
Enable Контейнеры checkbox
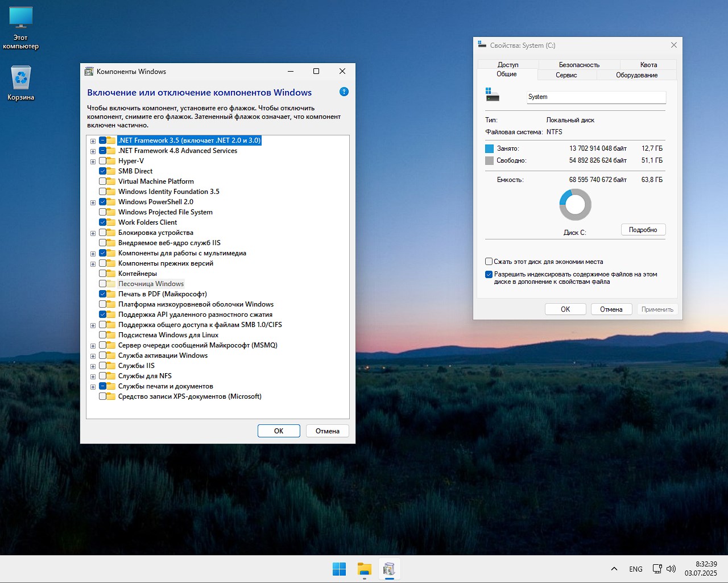pyautogui.click(x=102, y=274)
